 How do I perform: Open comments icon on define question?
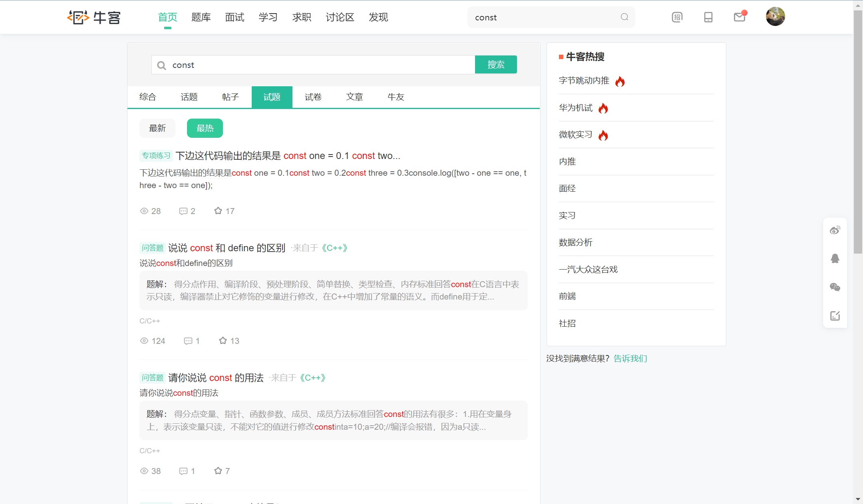coord(188,341)
